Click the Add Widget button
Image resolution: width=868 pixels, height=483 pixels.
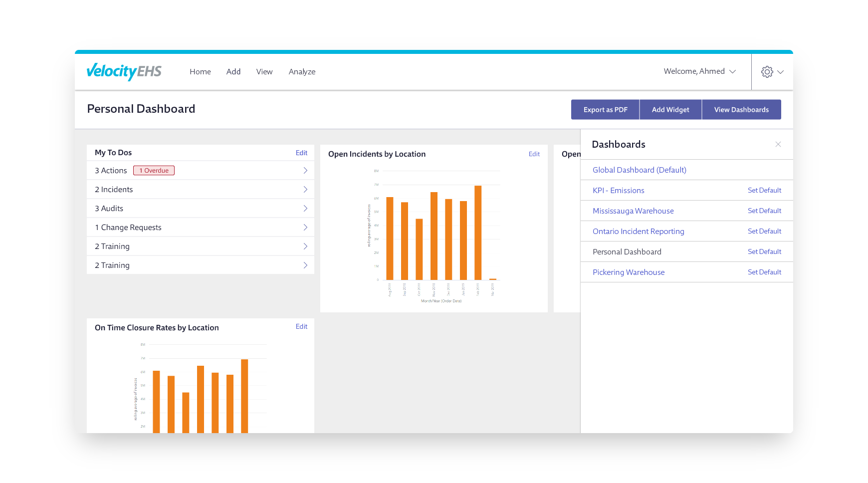pyautogui.click(x=670, y=109)
